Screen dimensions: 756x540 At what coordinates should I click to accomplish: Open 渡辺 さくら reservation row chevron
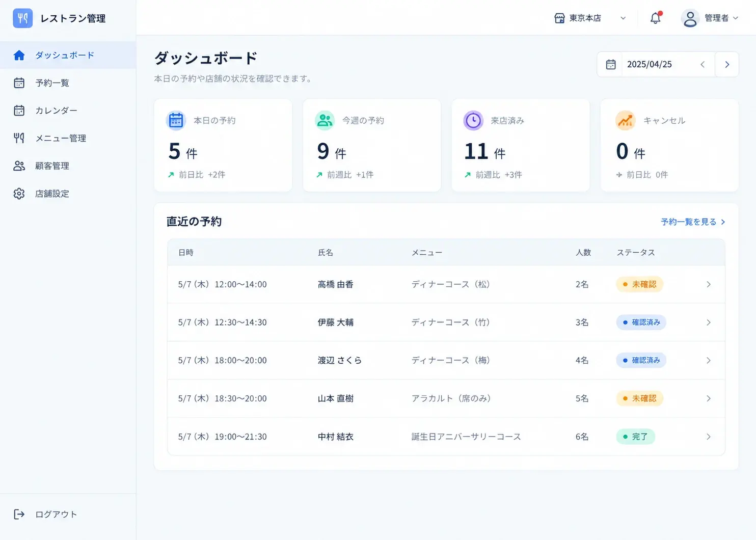709,360
